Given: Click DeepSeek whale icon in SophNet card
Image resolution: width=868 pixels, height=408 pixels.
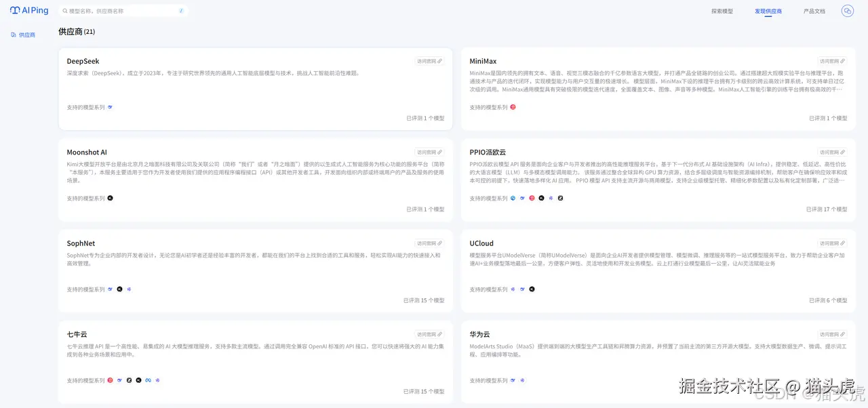Looking at the screenshot, I should (x=110, y=289).
